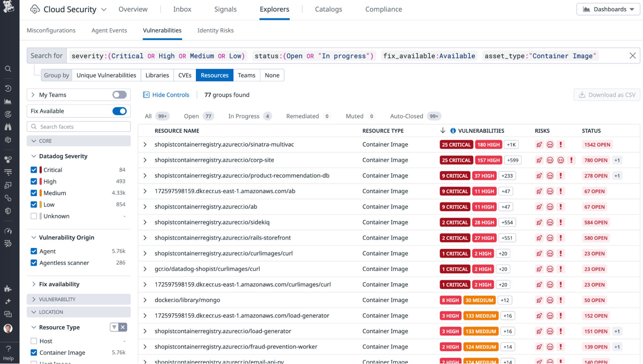The width and height of the screenshot is (643, 364).
Task: Click the red color bar next to Critical severity
Action: (40, 169)
